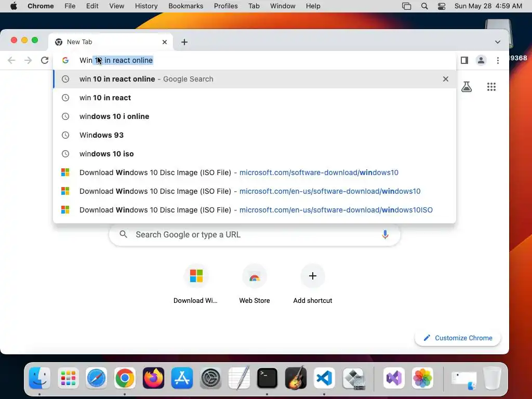The width and height of the screenshot is (532, 399).
Task: Open the Bookmarks menu
Action: (185, 6)
